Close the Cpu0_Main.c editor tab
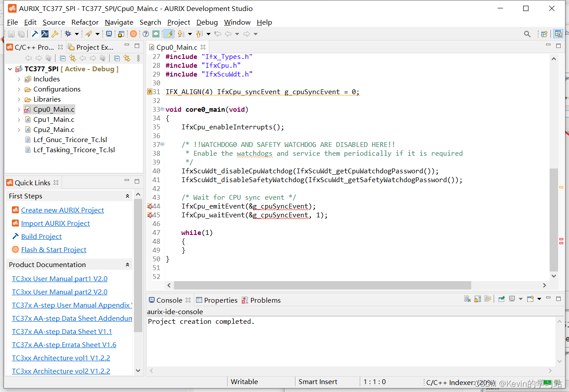 click(203, 47)
